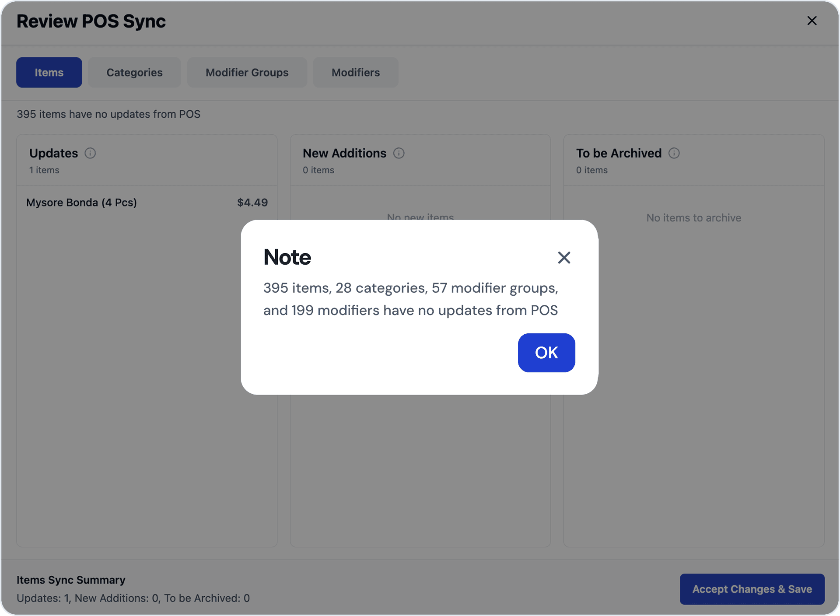The width and height of the screenshot is (840, 616).
Task: Close the Note dialog with X
Action: click(564, 257)
